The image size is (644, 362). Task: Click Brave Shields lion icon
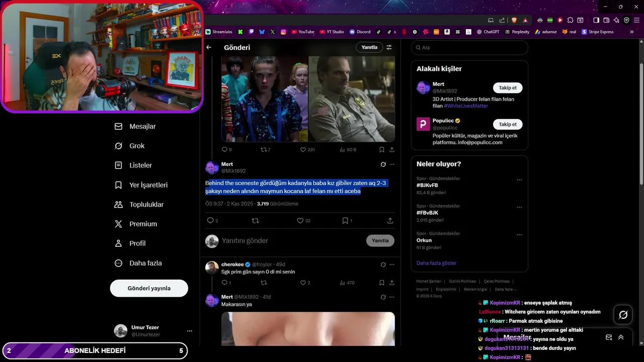click(514, 20)
